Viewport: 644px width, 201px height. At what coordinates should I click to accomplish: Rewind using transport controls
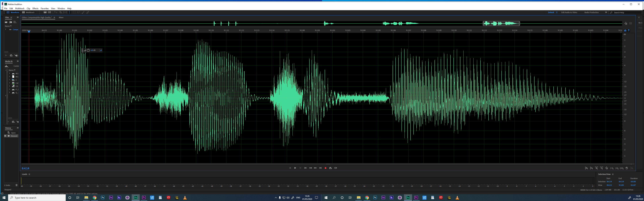(x=310, y=168)
